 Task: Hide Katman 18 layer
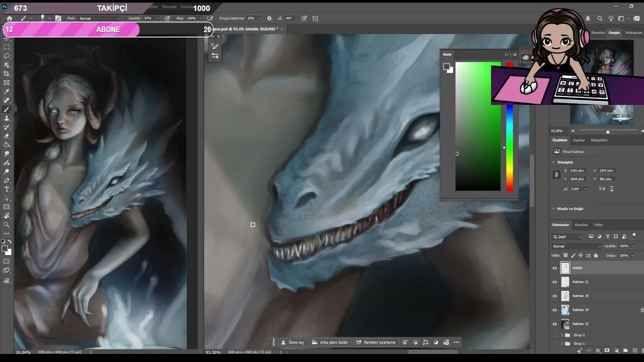click(x=555, y=296)
